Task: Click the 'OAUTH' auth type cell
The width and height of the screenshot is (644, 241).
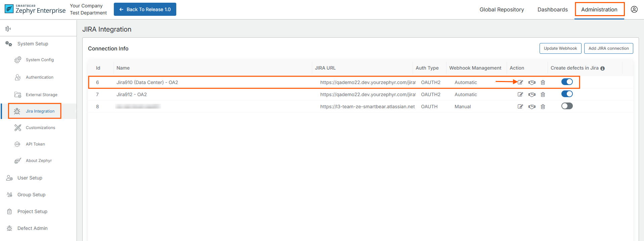Action: tap(429, 107)
